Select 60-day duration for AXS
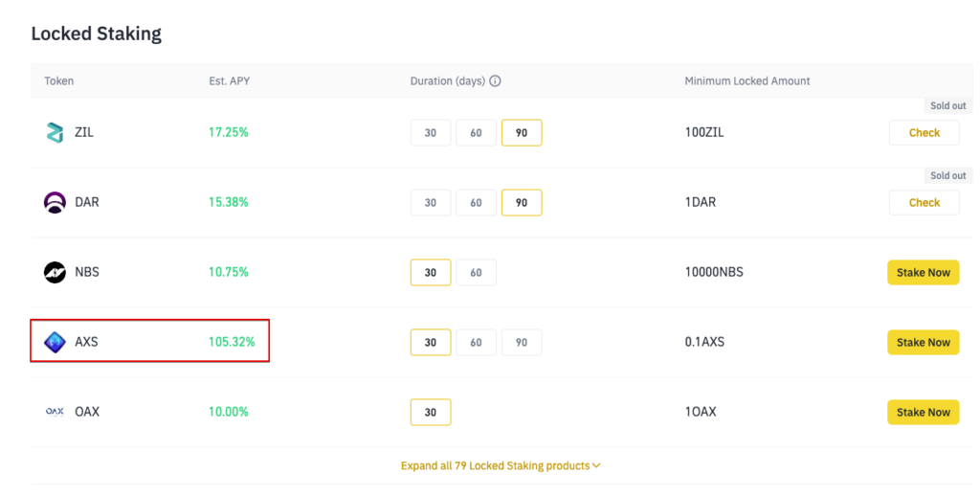 (477, 343)
